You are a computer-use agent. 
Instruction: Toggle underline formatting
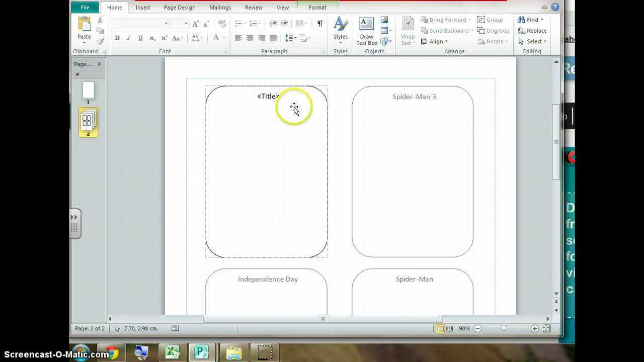140,38
